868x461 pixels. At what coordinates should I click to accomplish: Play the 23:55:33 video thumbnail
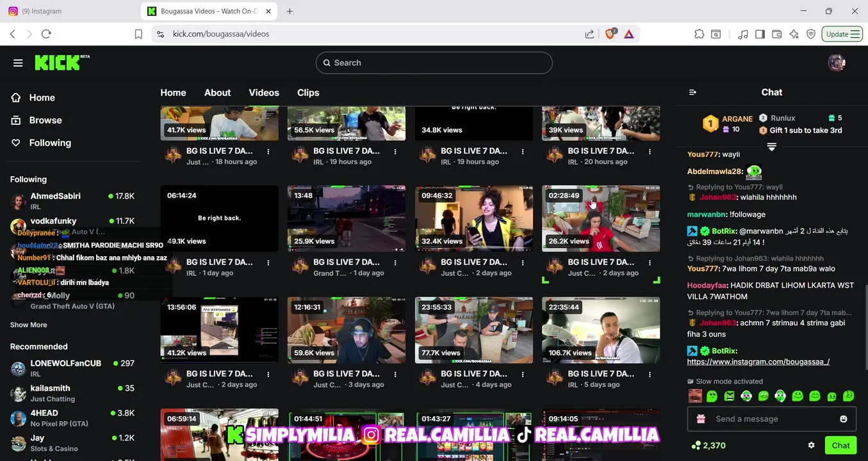coord(474,330)
